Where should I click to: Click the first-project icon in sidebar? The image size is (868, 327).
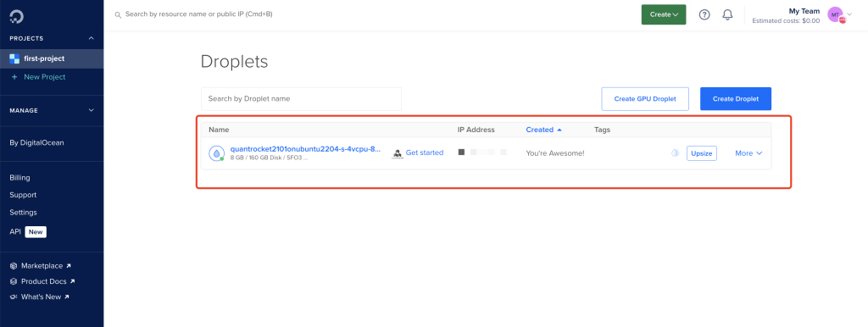coord(14,58)
